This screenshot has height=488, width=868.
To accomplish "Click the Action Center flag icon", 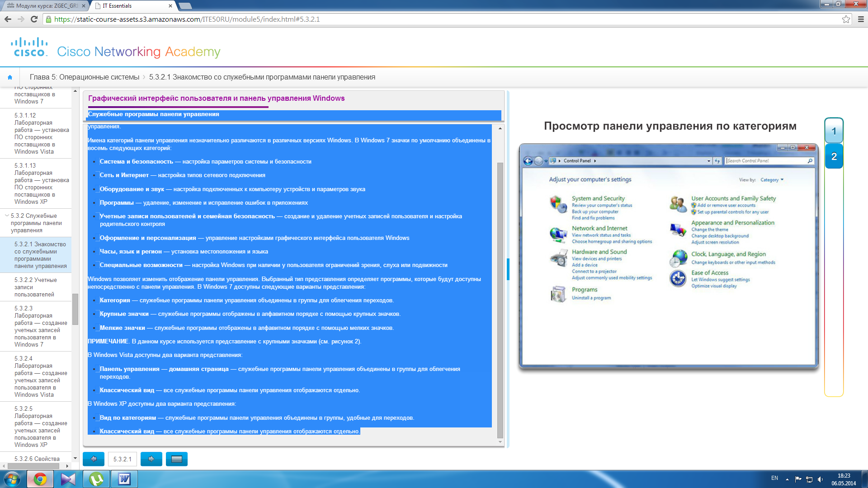I will tap(798, 479).
